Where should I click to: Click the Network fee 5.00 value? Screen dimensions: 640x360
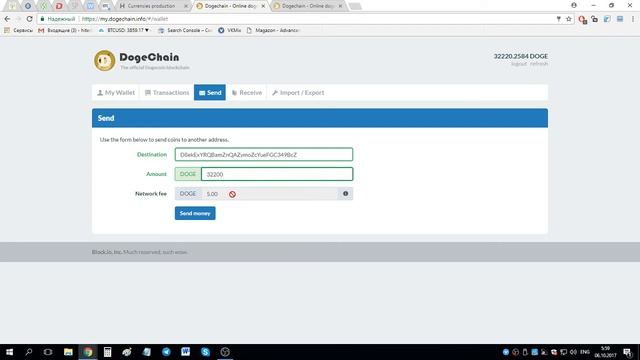click(212, 194)
